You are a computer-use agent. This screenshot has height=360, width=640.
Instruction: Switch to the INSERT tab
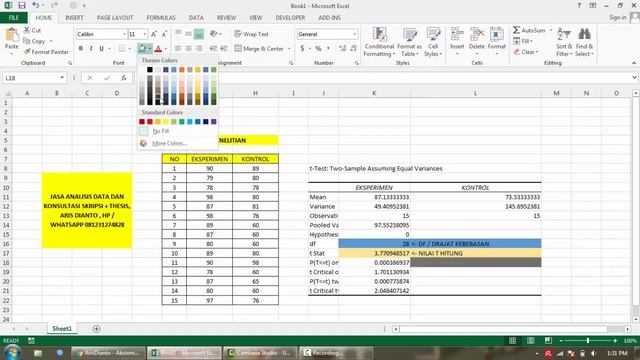(x=74, y=18)
